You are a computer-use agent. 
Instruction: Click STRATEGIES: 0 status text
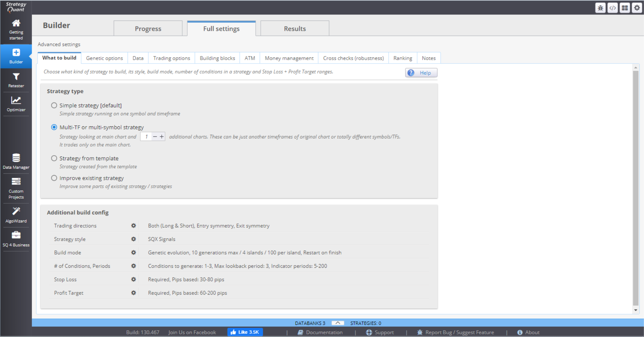[366, 323]
